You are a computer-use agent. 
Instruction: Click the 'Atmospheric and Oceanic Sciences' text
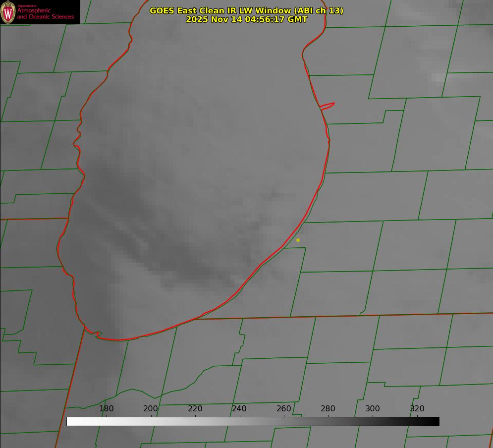coord(45,14)
